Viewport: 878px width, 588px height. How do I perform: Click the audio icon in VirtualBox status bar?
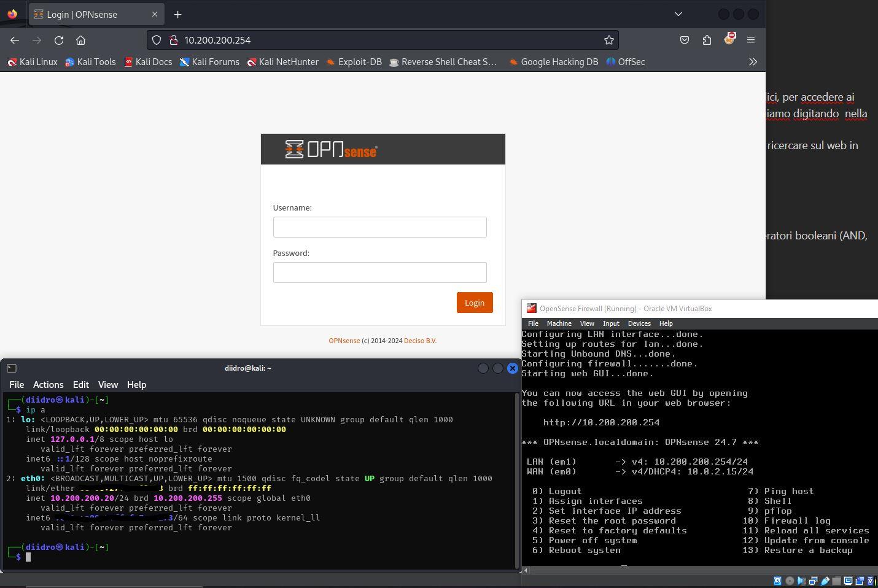801,581
